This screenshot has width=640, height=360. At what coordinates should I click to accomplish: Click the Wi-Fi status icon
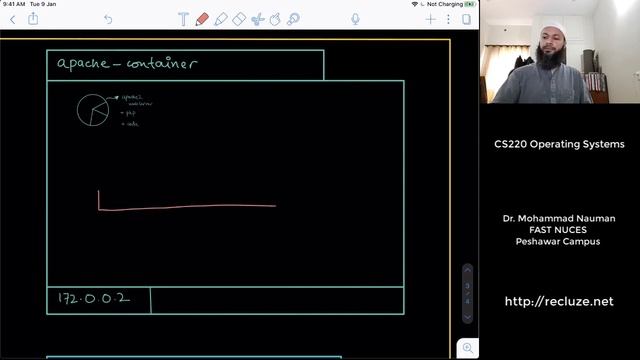[415, 4]
